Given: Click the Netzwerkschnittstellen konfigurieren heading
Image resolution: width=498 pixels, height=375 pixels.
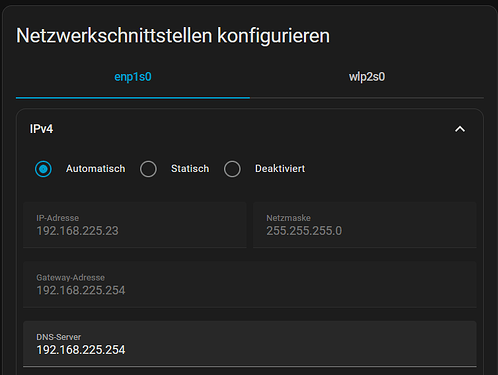Looking at the screenshot, I should (173, 36).
